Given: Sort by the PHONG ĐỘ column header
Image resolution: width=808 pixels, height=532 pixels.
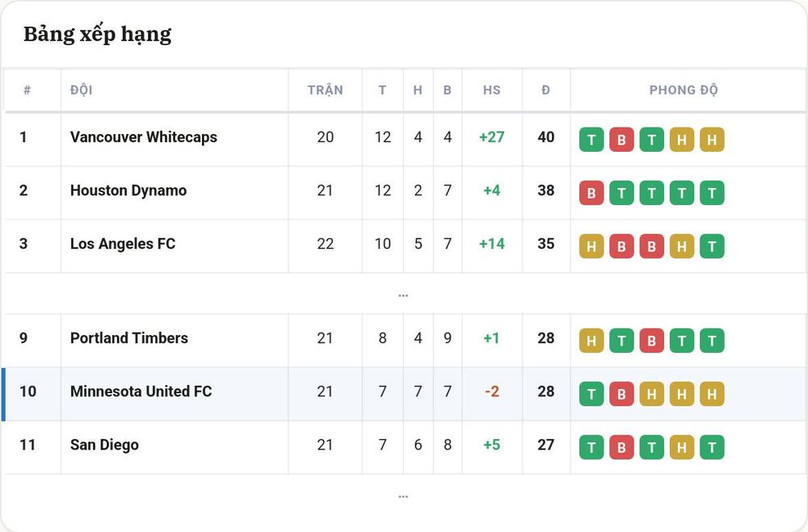Looking at the screenshot, I should tap(684, 90).
